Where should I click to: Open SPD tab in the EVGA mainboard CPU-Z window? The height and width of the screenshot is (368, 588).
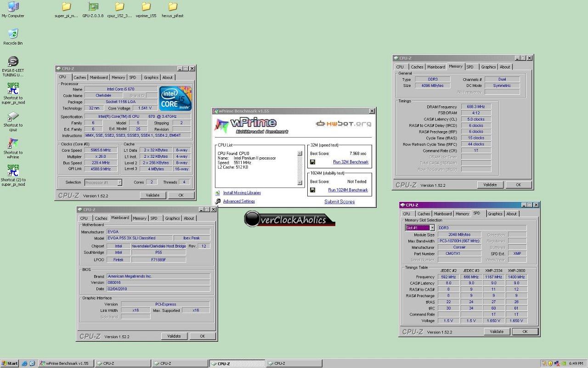coord(154,218)
